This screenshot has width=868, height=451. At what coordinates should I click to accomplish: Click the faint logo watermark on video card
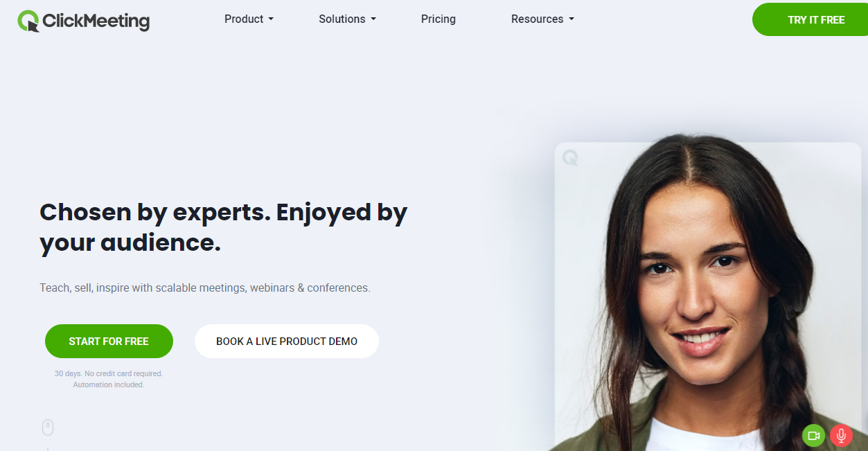570,157
